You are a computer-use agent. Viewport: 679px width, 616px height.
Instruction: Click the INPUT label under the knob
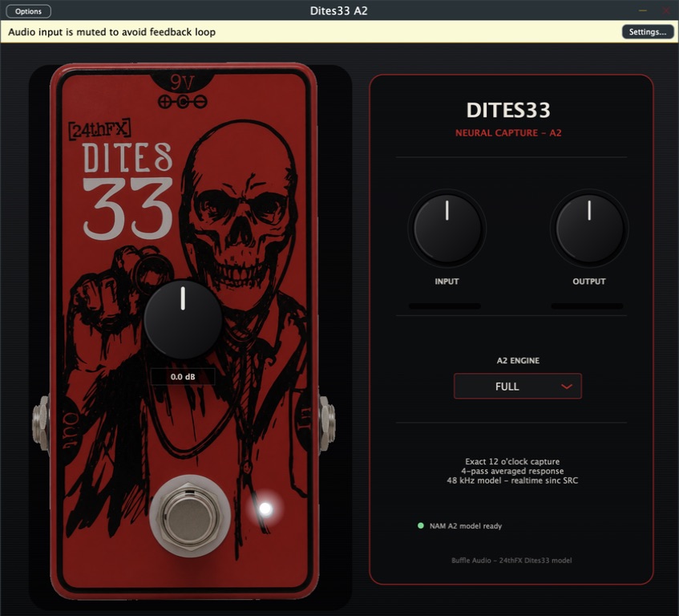coord(447,282)
